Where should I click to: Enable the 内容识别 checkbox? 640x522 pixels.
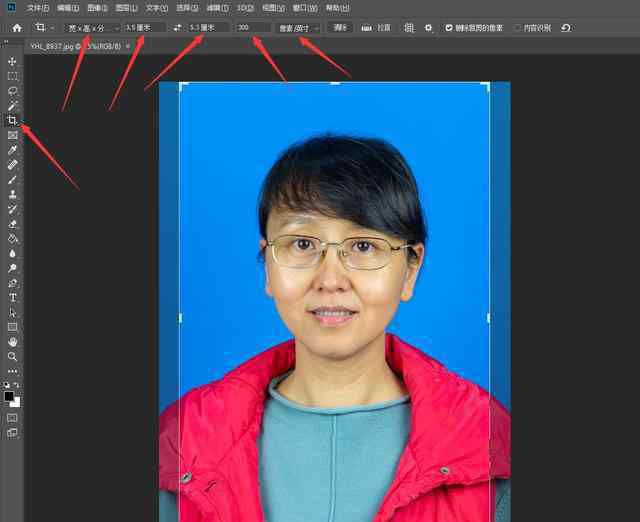coord(517,28)
